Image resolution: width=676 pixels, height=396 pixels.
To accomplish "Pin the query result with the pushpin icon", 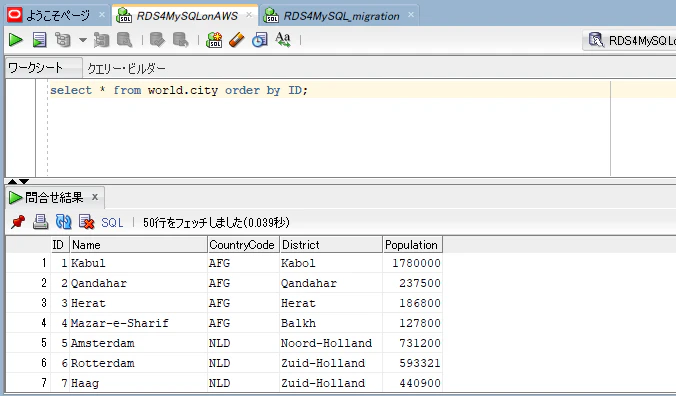I will (18, 222).
